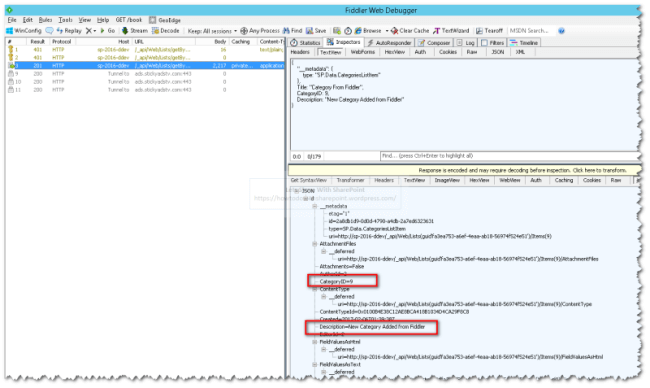Sort sessions by the Host column header

[x=103, y=41]
